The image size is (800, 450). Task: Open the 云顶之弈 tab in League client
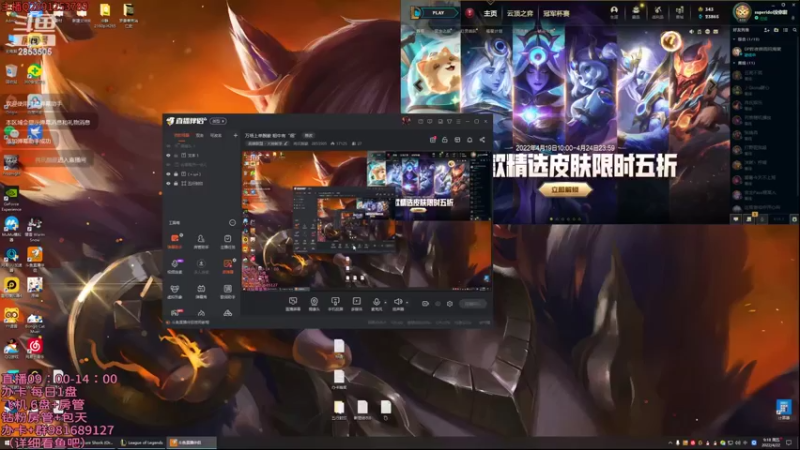(519, 13)
